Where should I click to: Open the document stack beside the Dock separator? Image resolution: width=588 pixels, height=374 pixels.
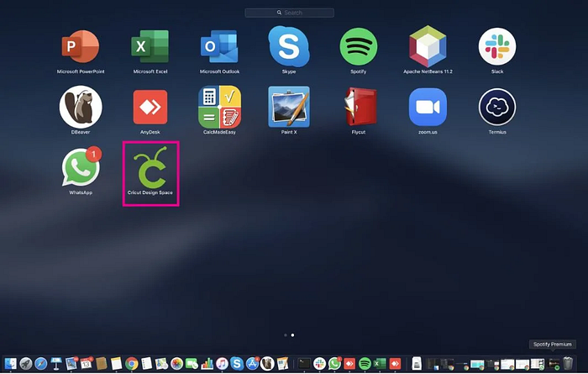(x=417, y=364)
